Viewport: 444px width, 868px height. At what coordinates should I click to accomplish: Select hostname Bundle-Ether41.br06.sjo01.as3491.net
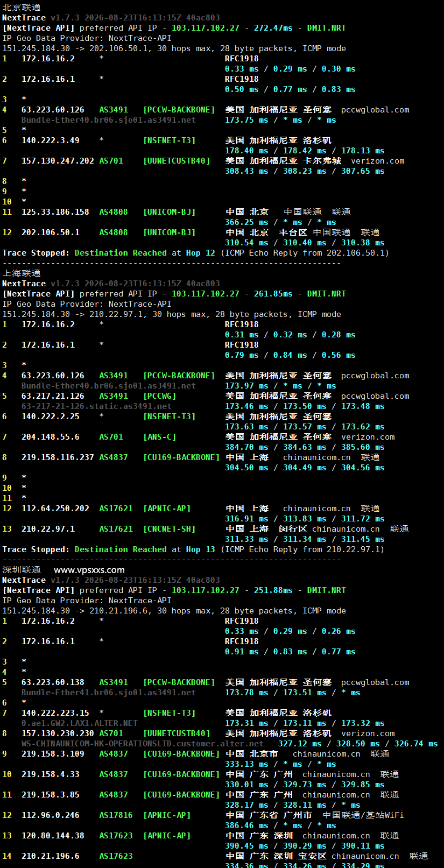(109, 693)
